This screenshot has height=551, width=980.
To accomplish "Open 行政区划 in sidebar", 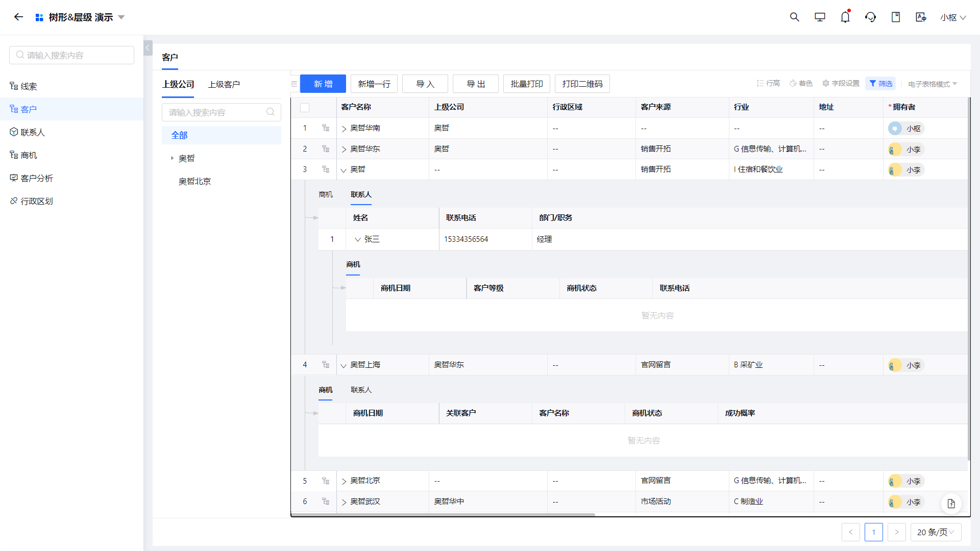I will tap(71, 201).
